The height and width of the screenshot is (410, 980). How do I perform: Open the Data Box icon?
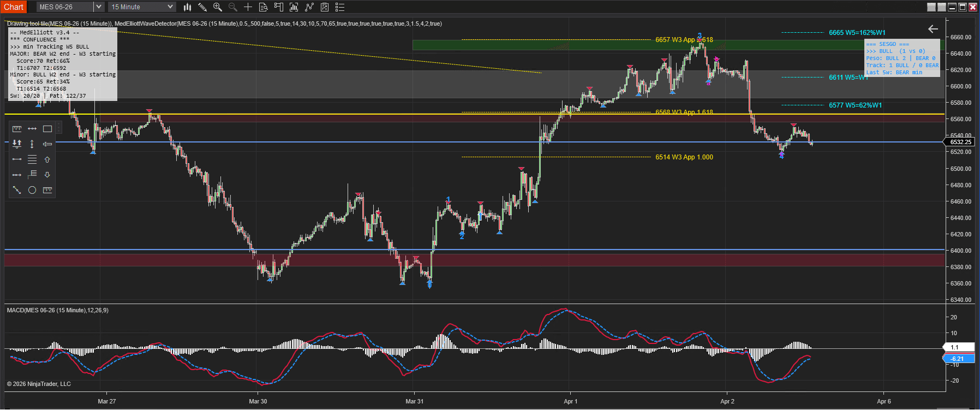click(x=264, y=7)
